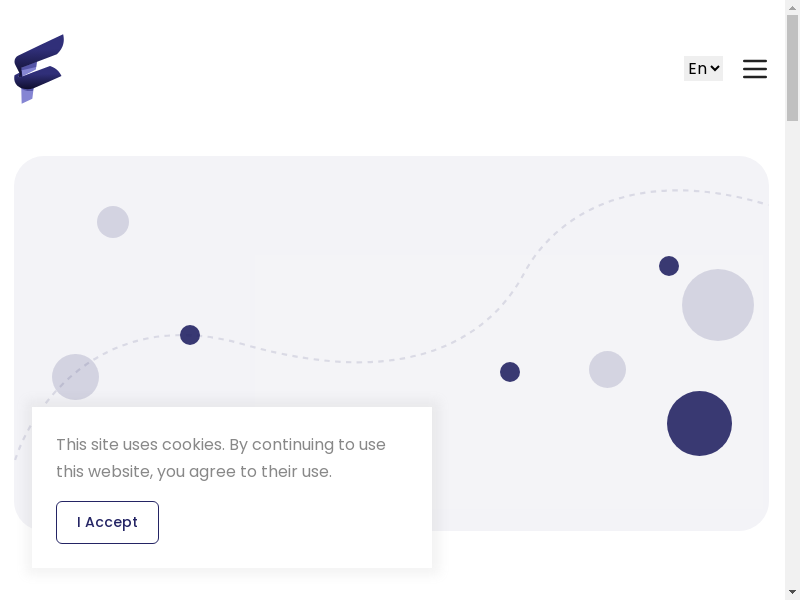
Task: Expand the En language dropdown
Action: (x=703, y=69)
